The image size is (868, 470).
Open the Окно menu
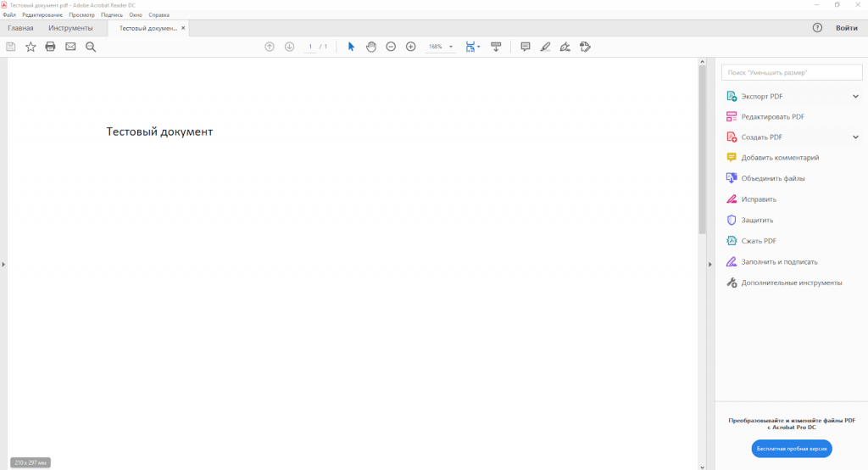(136, 15)
